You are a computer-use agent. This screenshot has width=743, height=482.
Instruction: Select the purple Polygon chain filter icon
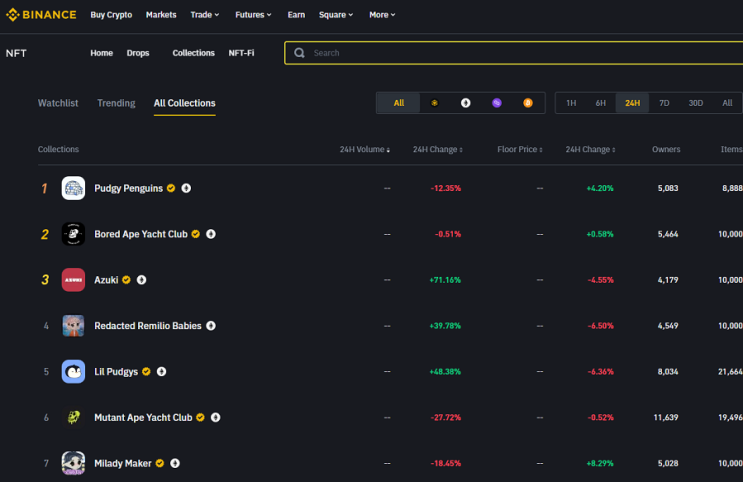point(497,103)
